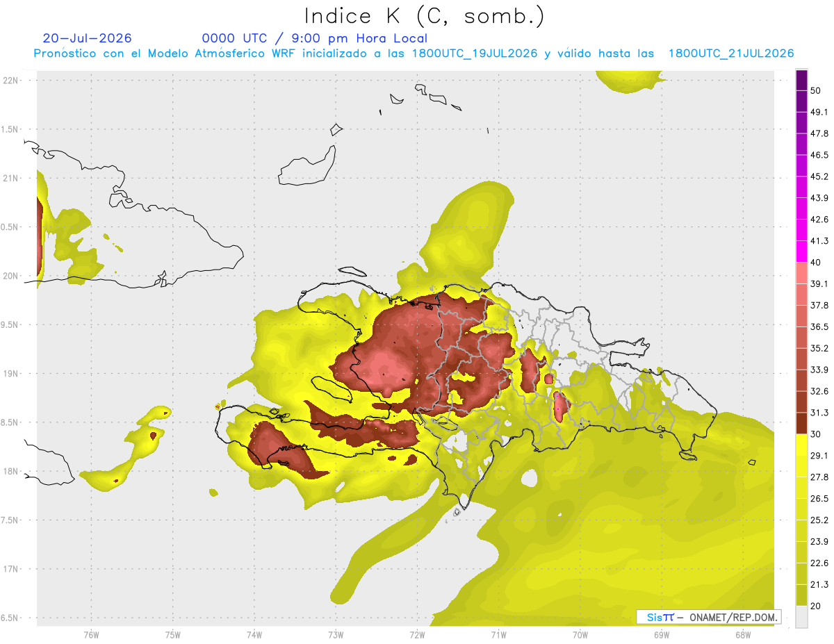The width and height of the screenshot is (834, 644).
Task: Click the '71W' longitude label
Action: (498, 635)
